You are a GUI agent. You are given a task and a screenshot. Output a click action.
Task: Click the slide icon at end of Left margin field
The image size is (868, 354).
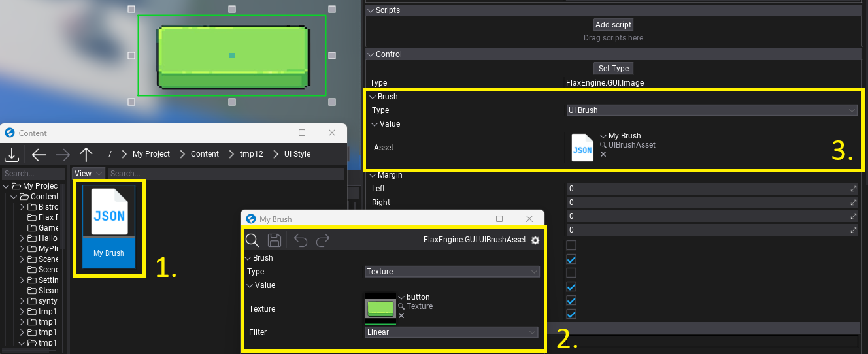coord(853,189)
